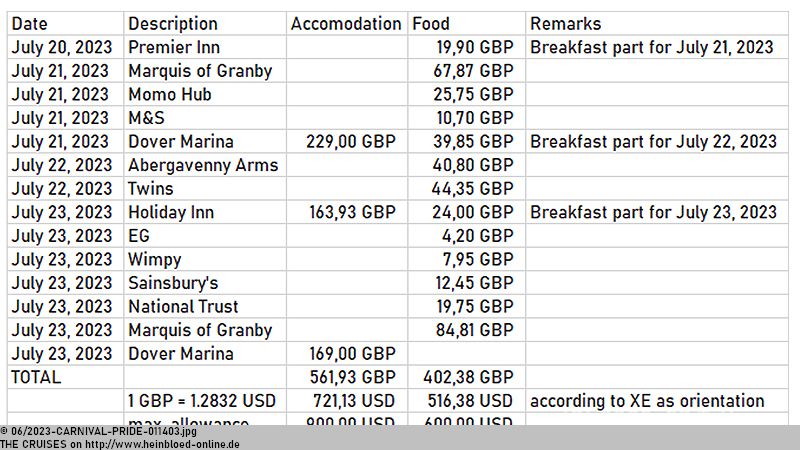Select the according to XE as orientation cell

tap(657, 401)
